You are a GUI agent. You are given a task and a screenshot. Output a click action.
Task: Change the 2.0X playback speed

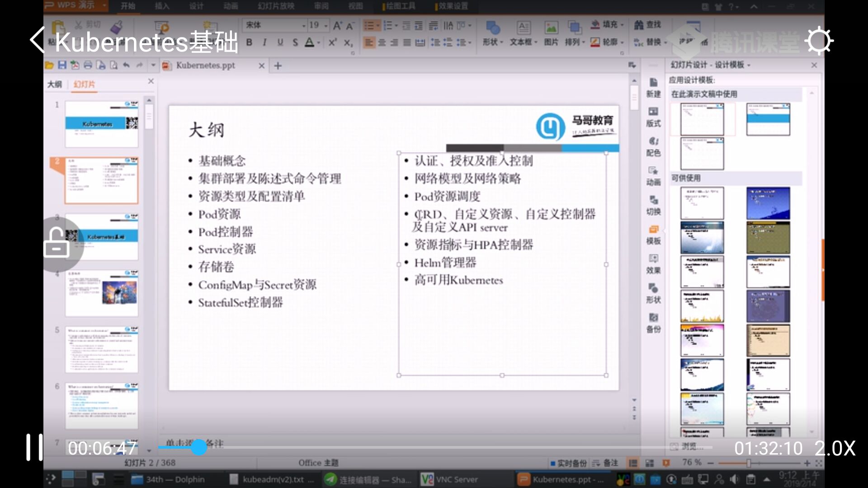835,448
